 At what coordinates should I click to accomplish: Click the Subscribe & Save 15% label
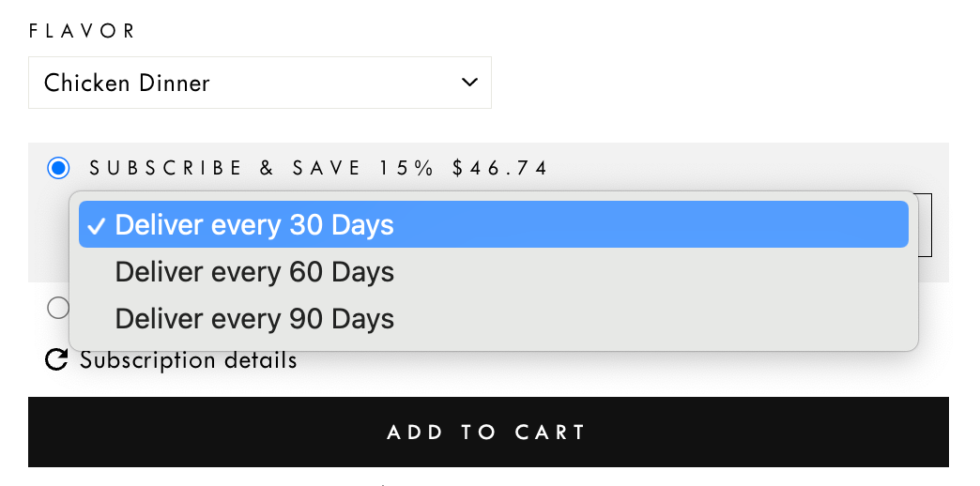tap(318, 168)
